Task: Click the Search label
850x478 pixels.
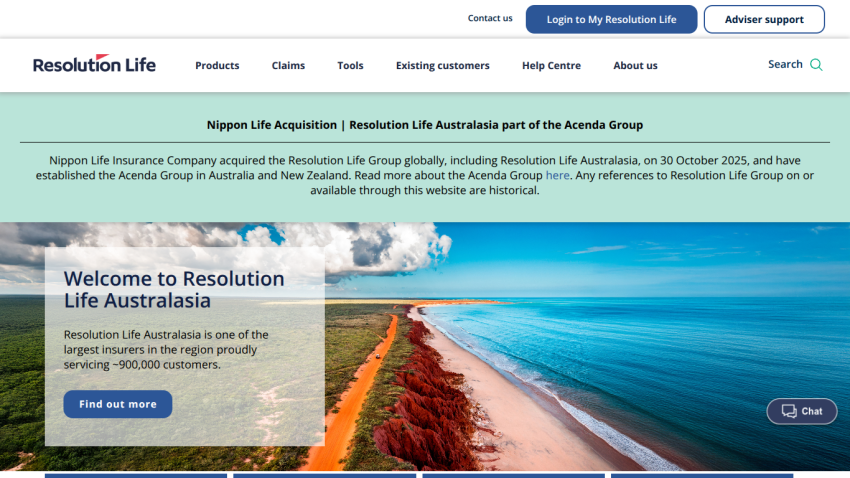Action: [x=785, y=64]
